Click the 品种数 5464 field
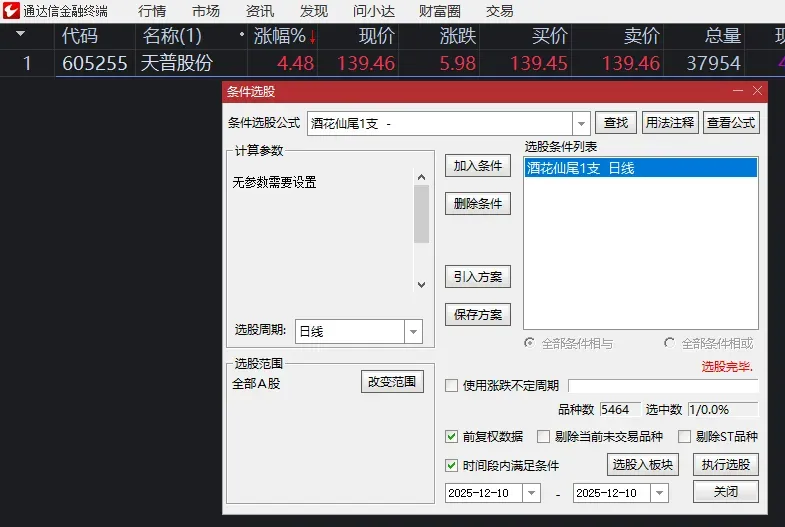The height and width of the screenshot is (527, 785). pyautogui.click(x=620, y=409)
